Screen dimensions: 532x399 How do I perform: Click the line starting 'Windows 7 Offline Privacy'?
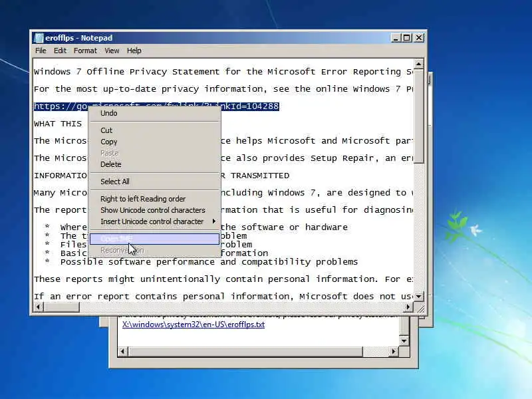click(223, 72)
